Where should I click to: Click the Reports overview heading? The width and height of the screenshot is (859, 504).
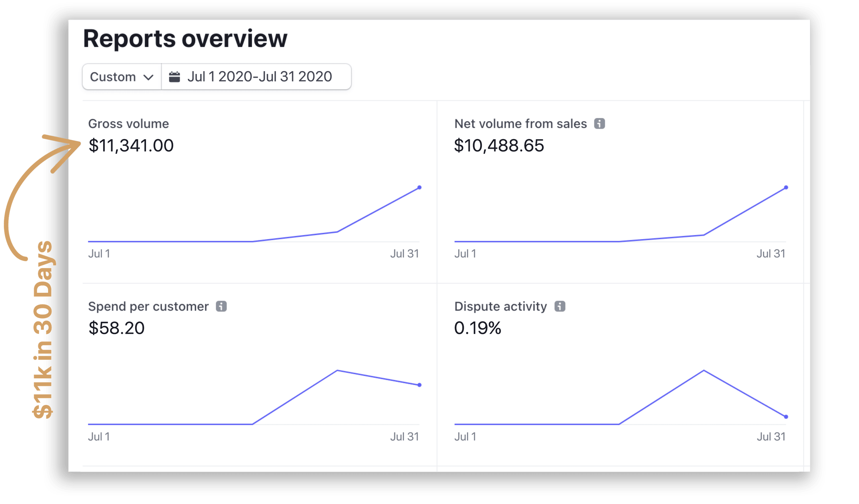[x=185, y=39]
